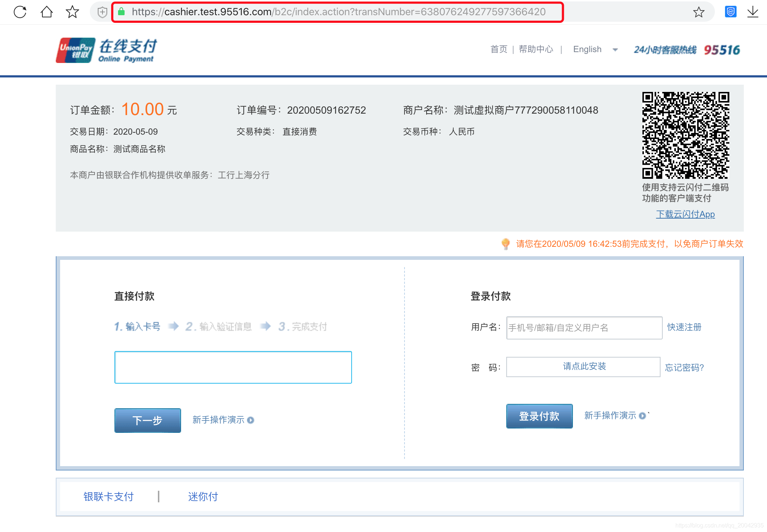
Task: Open the 帮助中心 help center link
Action: (x=536, y=49)
